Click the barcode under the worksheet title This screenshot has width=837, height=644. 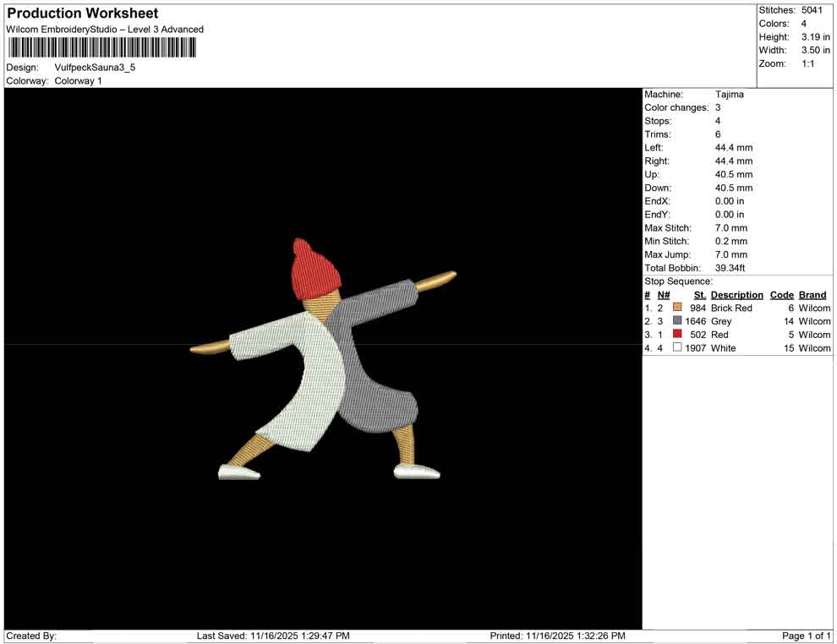click(x=101, y=47)
